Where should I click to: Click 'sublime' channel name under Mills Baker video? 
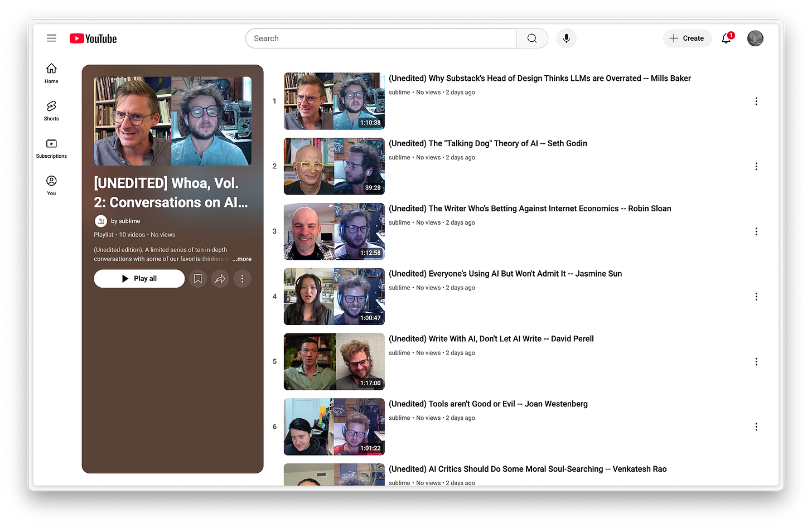[x=399, y=93]
